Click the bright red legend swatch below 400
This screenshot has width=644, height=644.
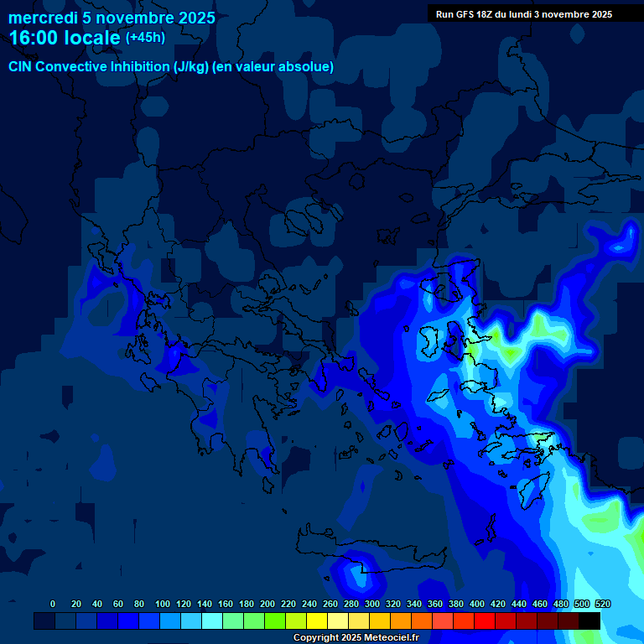point(485,621)
